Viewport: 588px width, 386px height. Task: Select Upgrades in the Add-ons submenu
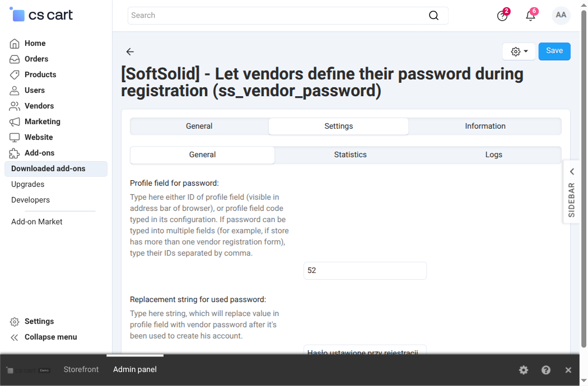click(28, 185)
